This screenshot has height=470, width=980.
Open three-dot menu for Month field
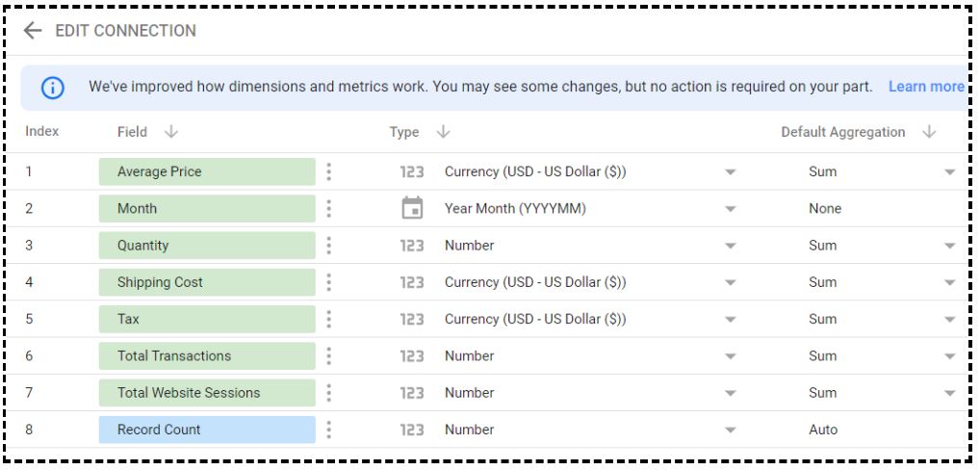pyautogui.click(x=328, y=209)
